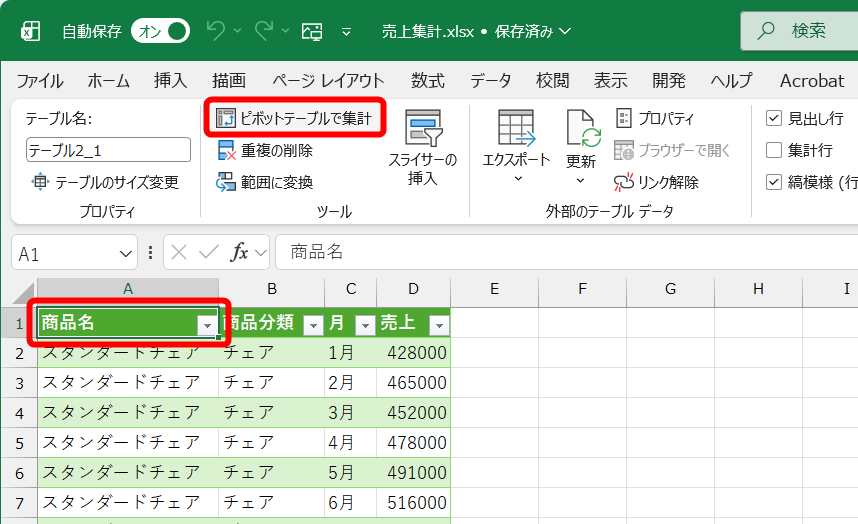This screenshot has height=524, width=858.
Task: Click 範囲に変換 button
Action: [x=265, y=182]
